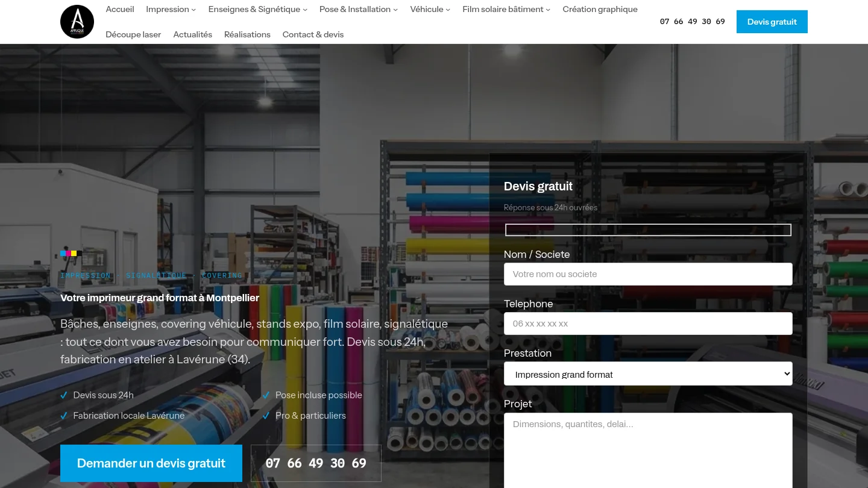868x488 pixels.
Task: Expand the Enseignes & Signétique menu
Action: (258, 9)
